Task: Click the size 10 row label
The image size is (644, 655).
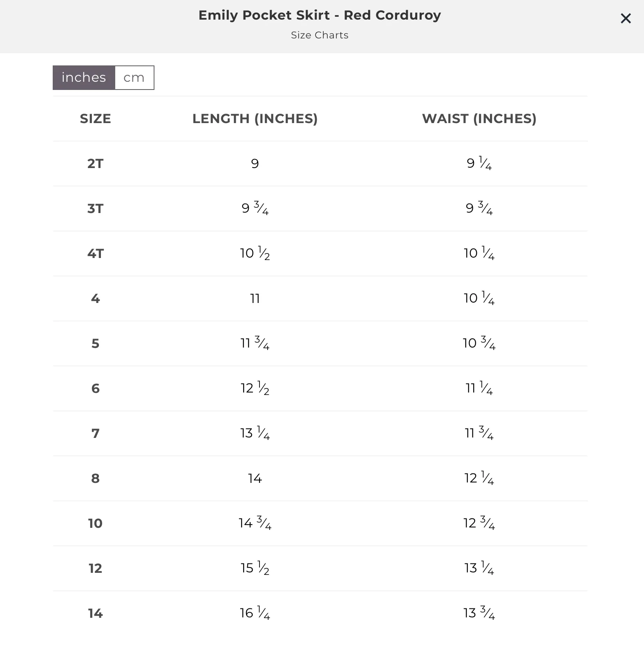Action: [95, 523]
